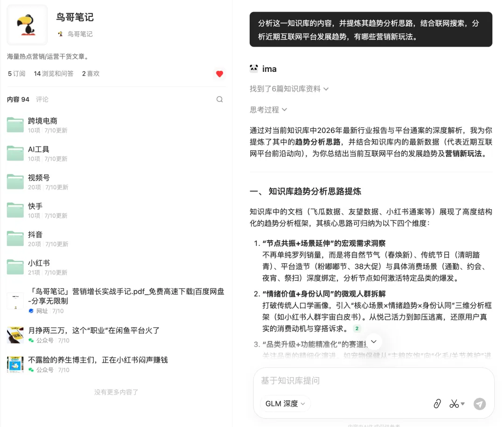Switch to the 评论 tab
The width and height of the screenshot is (504, 427).
[x=42, y=99]
